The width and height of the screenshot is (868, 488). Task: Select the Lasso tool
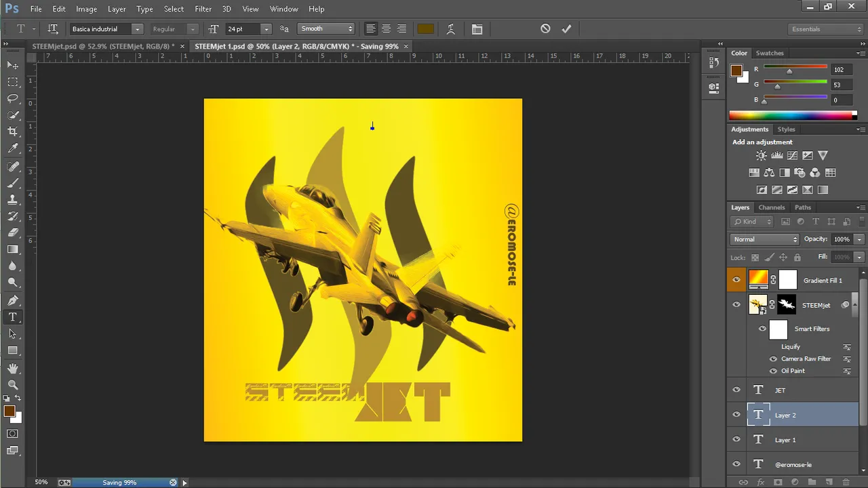tap(13, 98)
